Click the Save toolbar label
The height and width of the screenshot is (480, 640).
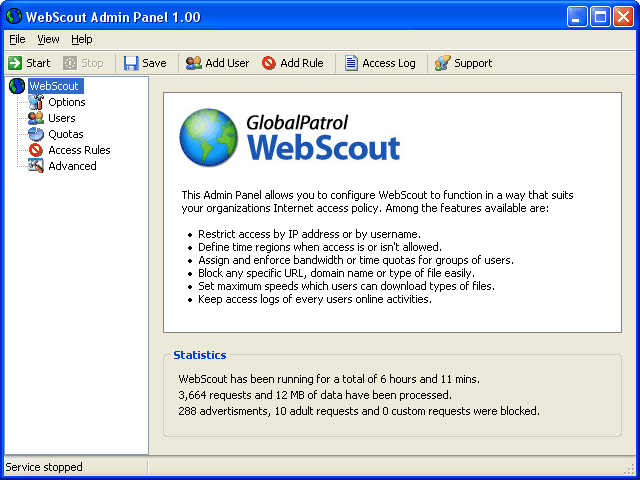pos(154,63)
